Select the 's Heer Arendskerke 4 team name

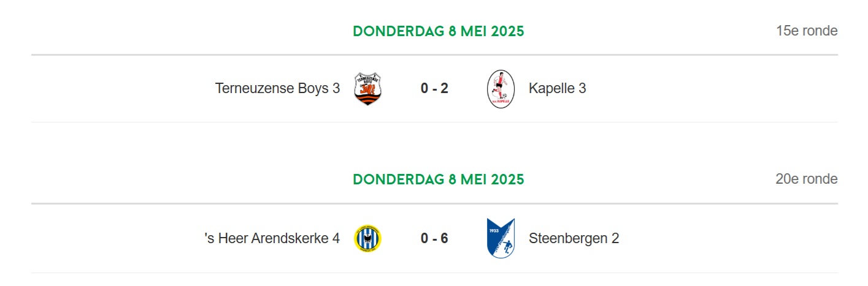tap(272, 238)
